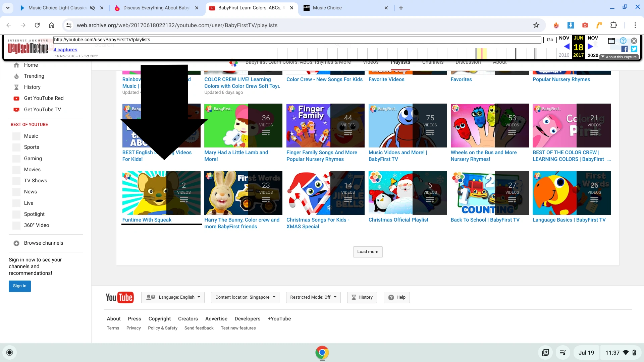Reload the page
This screenshot has height=362, width=644.
pyautogui.click(x=37, y=25)
